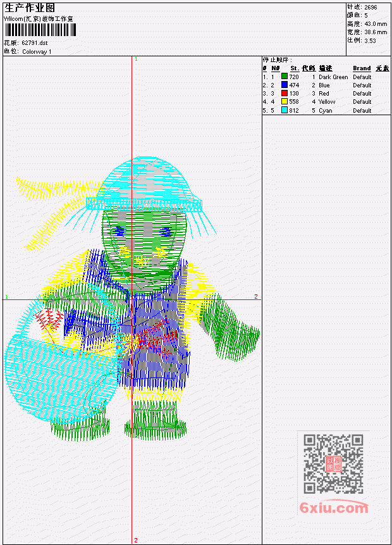Click the color count value 5
392x545 pixels.
coord(366,16)
